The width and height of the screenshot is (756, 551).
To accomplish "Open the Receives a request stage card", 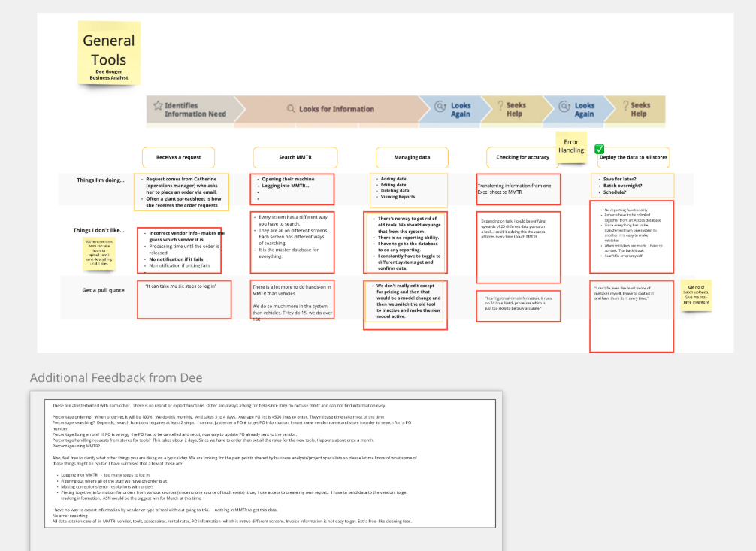I will pos(178,157).
